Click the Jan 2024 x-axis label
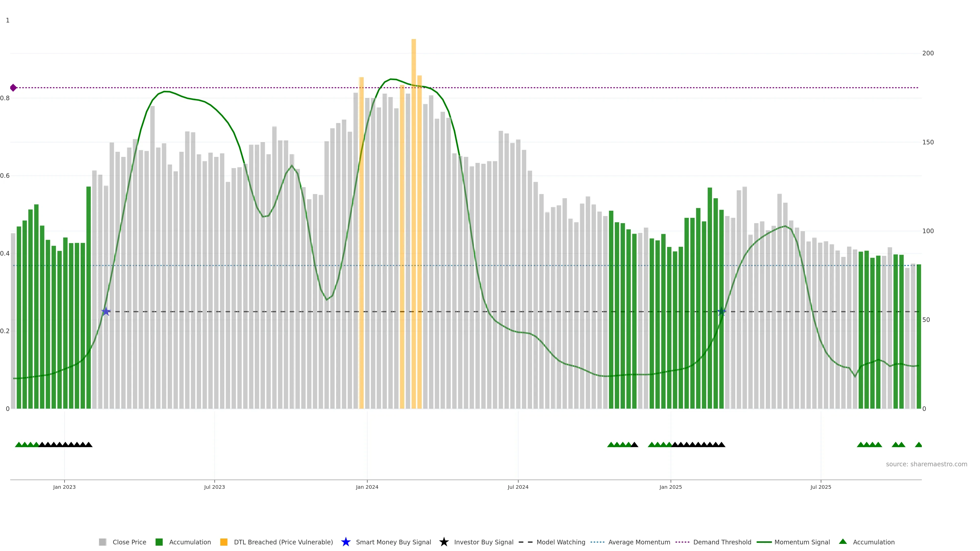 click(x=367, y=487)
